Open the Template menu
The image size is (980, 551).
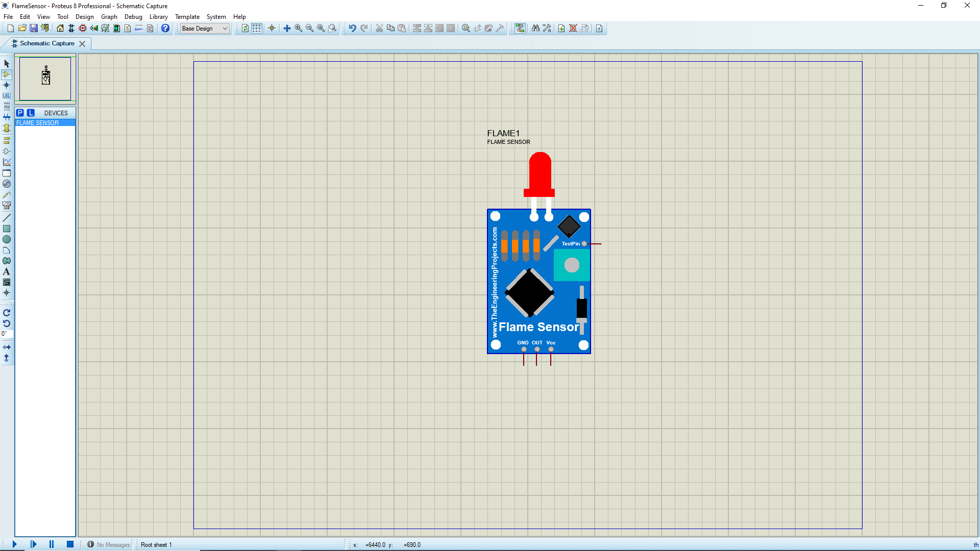[187, 17]
